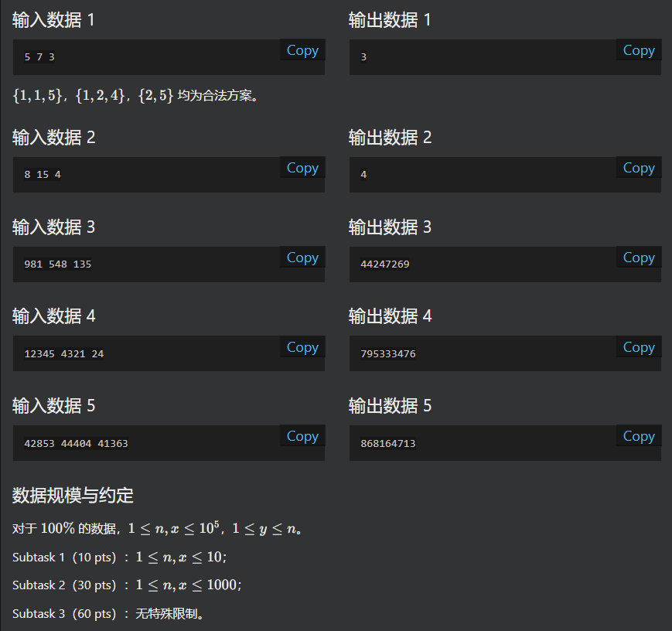This screenshot has width=672, height=631.
Task: Select input text "5 7 3"
Action: (39, 57)
